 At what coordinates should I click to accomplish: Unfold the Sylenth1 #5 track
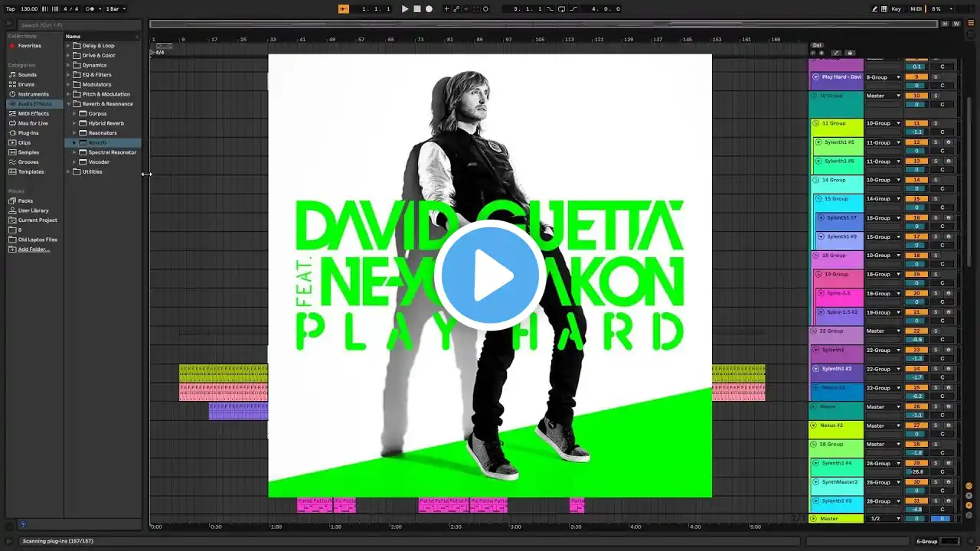[818, 142]
